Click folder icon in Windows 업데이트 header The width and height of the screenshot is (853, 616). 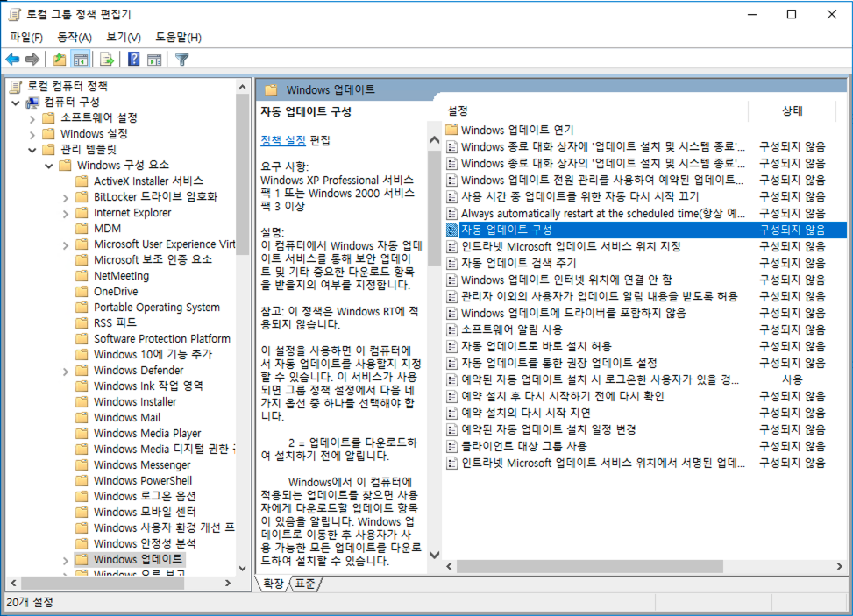pyautogui.click(x=271, y=89)
